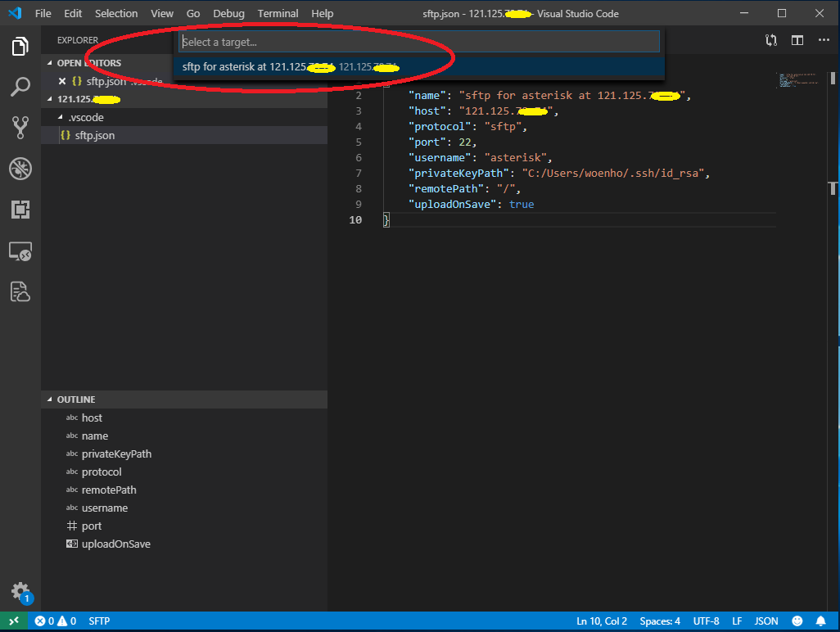Open the SFTP view in activity bar
The width and height of the screenshot is (840, 632).
pyautogui.click(x=20, y=292)
